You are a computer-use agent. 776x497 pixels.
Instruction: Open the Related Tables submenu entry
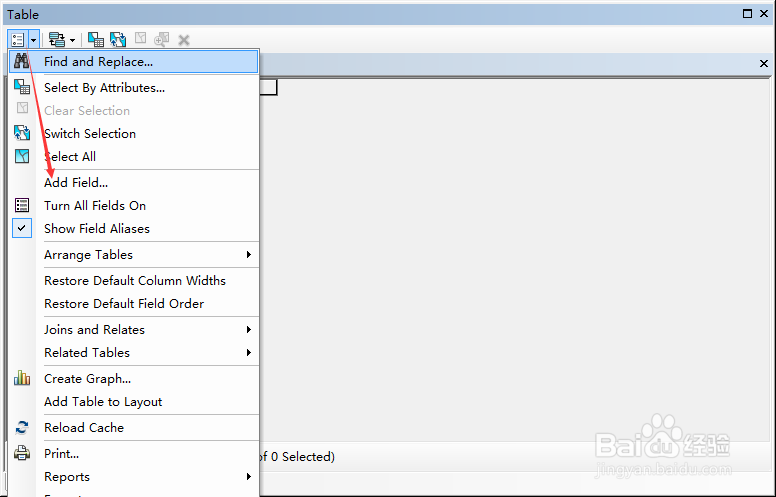click(x=134, y=352)
